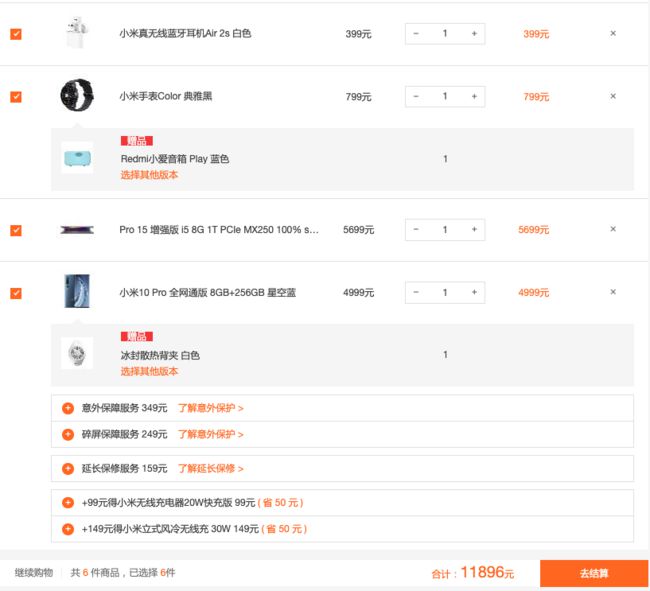650x591 pixels.
Task: Click the 4999元 subtotal of 小米10 Pro
Action: point(534,293)
